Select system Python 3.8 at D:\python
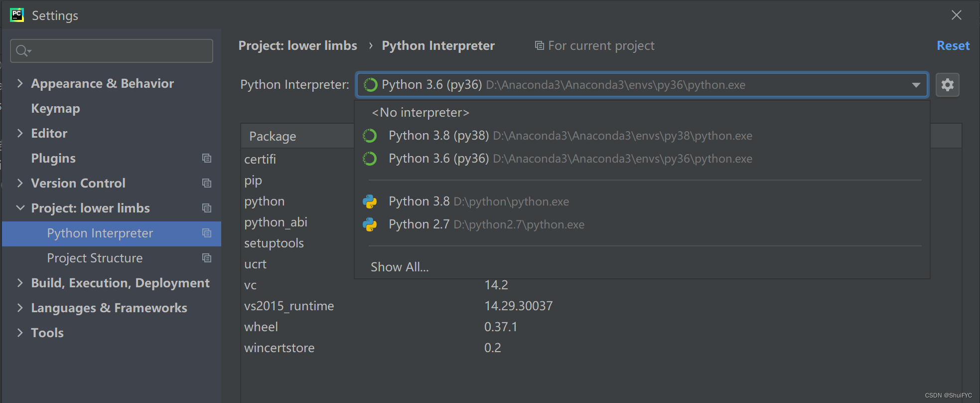 pos(642,201)
